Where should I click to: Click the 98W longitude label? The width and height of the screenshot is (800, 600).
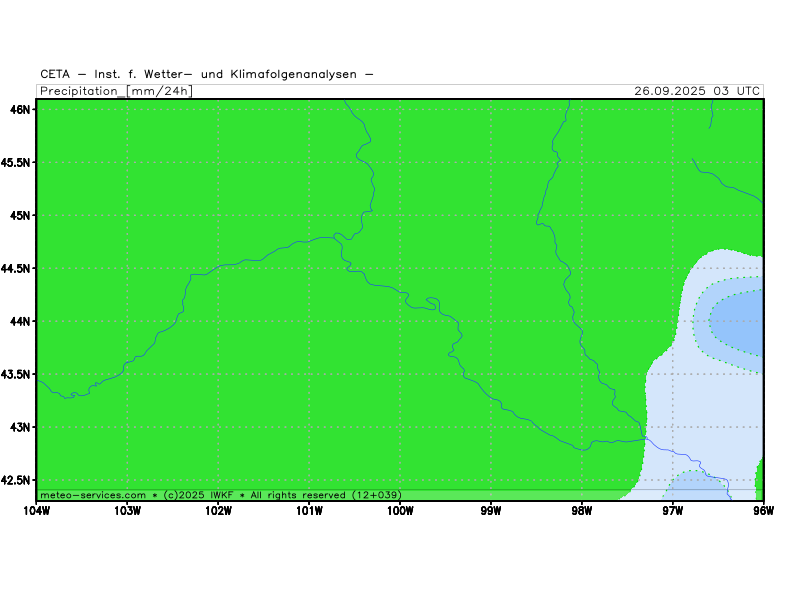click(x=582, y=511)
